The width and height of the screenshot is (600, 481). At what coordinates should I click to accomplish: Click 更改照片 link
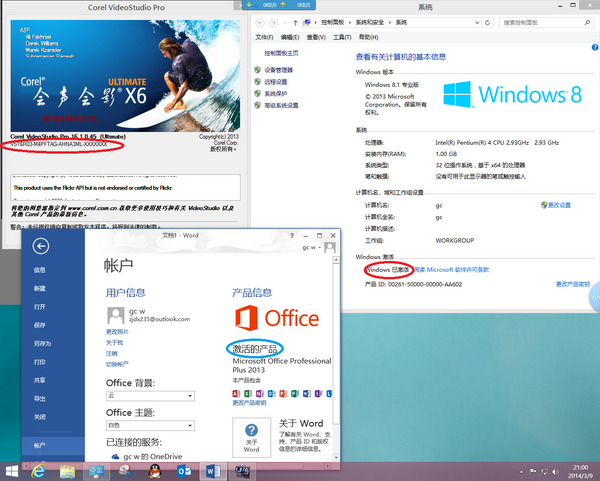[117, 332]
